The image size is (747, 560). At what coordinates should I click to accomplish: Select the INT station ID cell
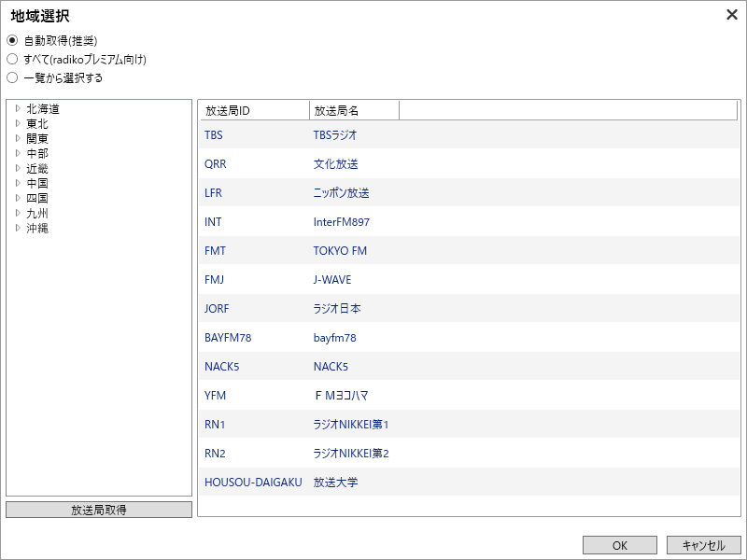coord(213,222)
